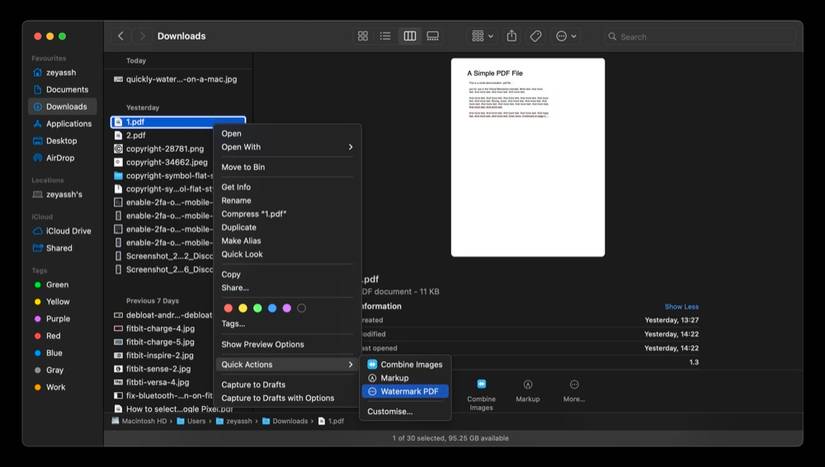Click the PDF preview thumbnail
The height and width of the screenshot is (467, 825).
(528, 157)
